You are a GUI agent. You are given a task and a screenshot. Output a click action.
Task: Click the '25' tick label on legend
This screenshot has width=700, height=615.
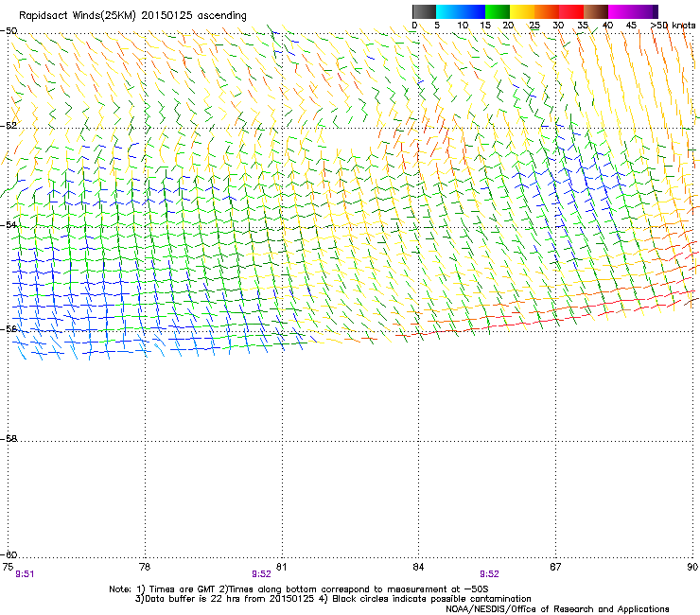point(534,26)
